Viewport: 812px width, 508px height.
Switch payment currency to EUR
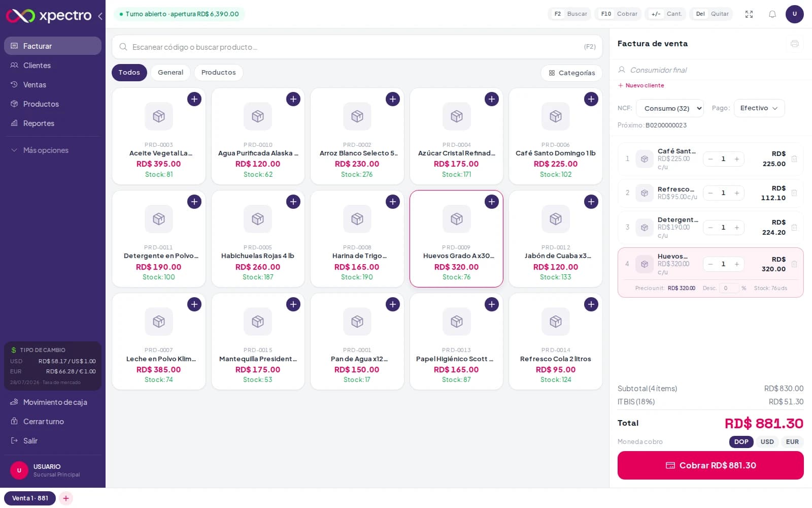(x=792, y=442)
